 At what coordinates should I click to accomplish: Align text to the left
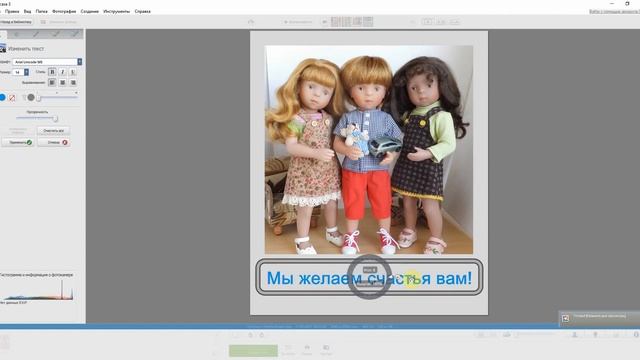click(52, 82)
